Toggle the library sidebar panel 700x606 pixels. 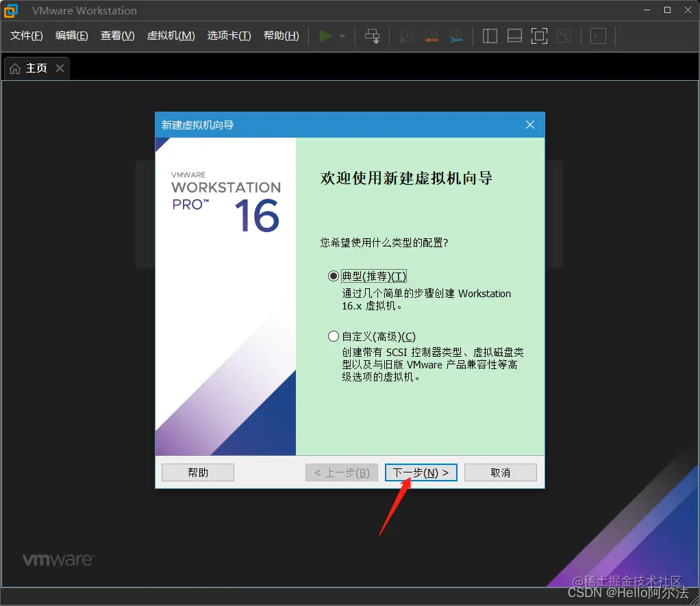(x=490, y=36)
